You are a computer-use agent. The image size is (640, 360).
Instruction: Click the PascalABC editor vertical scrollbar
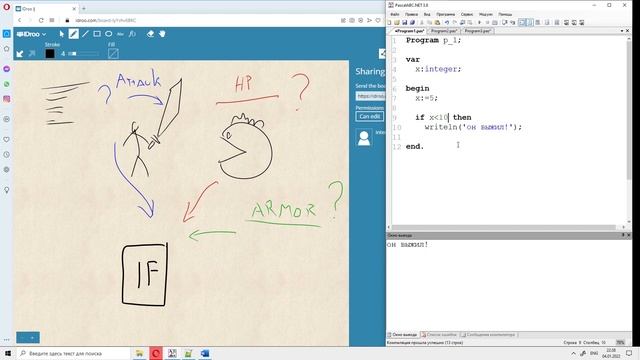click(629, 110)
